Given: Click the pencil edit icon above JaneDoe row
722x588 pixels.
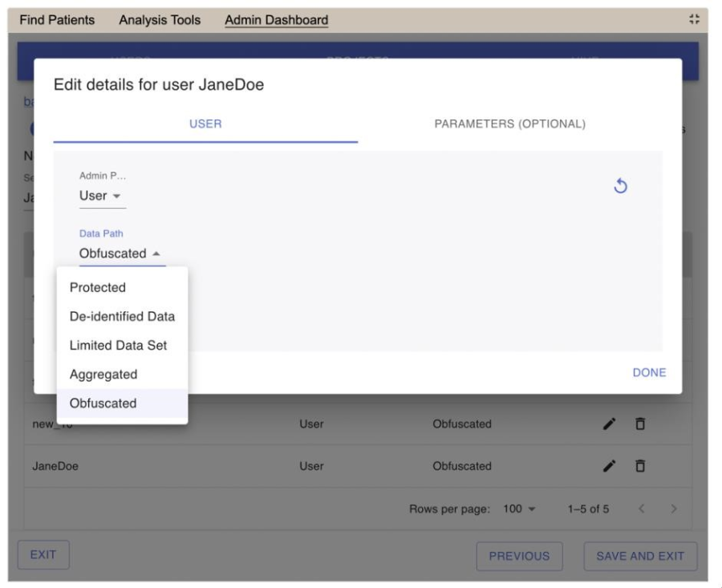Looking at the screenshot, I should pyautogui.click(x=610, y=424).
